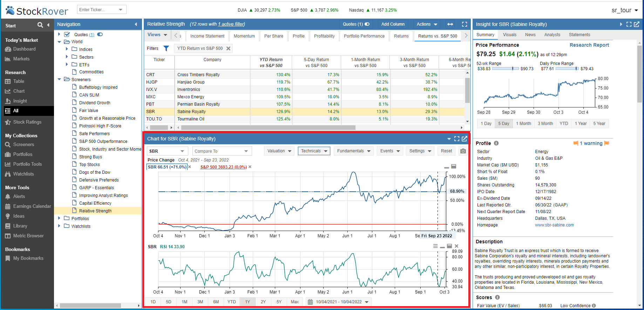Collapse the Navigation panel arrow

click(x=136, y=24)
